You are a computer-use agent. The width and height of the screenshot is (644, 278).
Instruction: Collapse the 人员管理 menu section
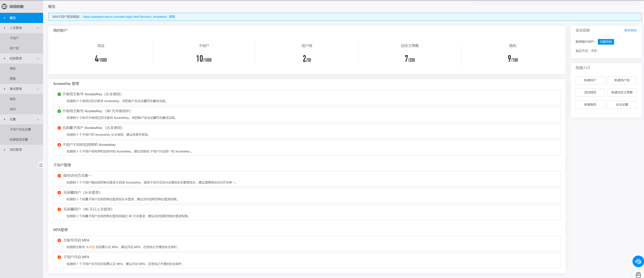point(38,28)
